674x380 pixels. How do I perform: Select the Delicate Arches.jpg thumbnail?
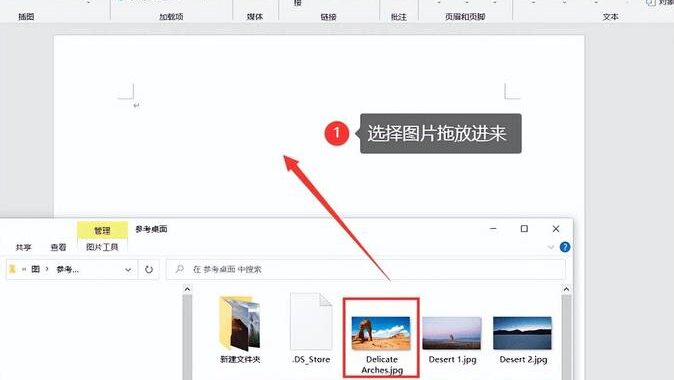[381, 333]
